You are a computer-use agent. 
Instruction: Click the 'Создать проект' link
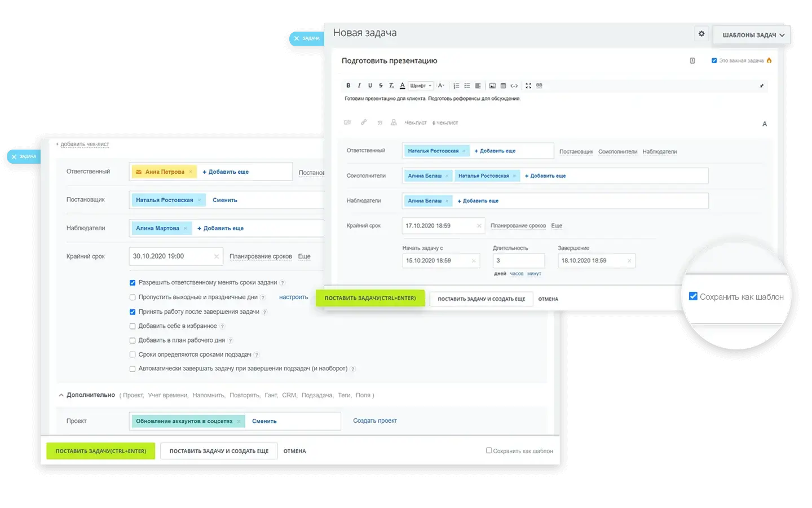coord(374,421)
